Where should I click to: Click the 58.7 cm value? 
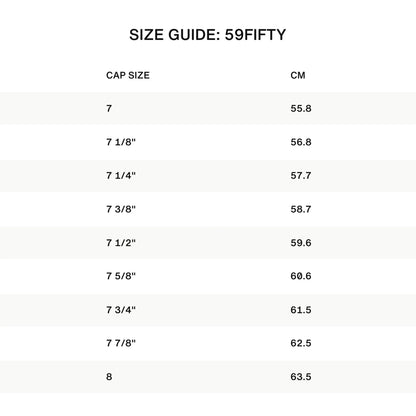(301, 209)
